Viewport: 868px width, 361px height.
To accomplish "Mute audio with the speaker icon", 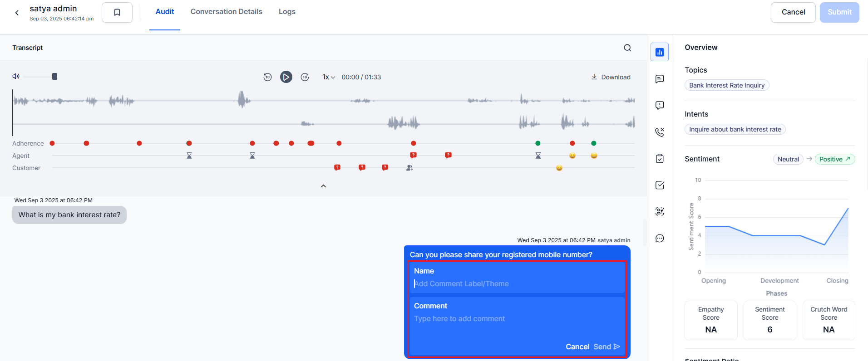I will 16,76.
